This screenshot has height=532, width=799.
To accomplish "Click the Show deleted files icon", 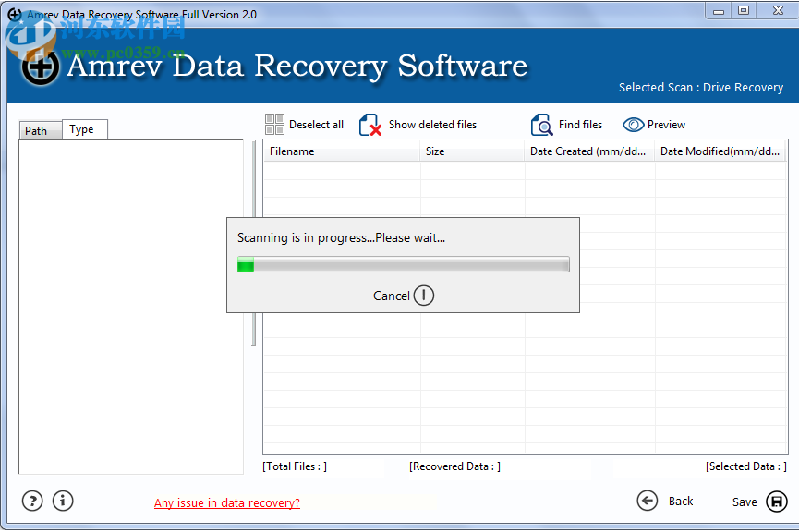I will [x=369, y=124].
